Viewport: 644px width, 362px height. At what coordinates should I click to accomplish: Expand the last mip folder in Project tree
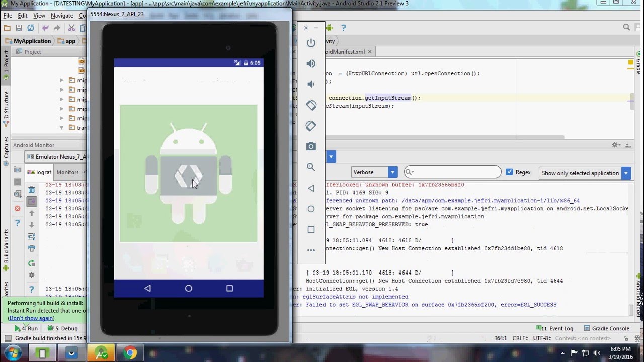[62, 118]
